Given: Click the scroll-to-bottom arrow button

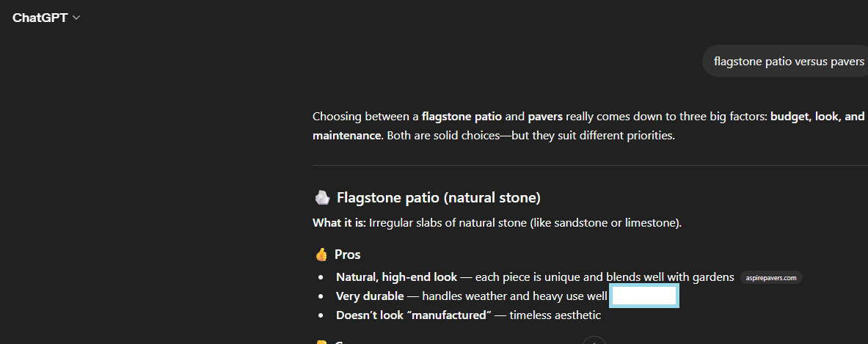Looking at the screenshot, I should (x=594, y=340).
